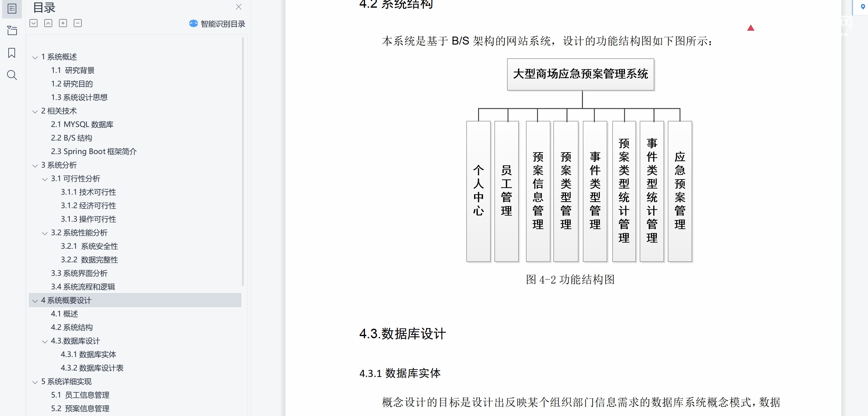Viewport: 868px width, 416px height.
Task: Click the plus box outline level icon
Action: (63, 23)
